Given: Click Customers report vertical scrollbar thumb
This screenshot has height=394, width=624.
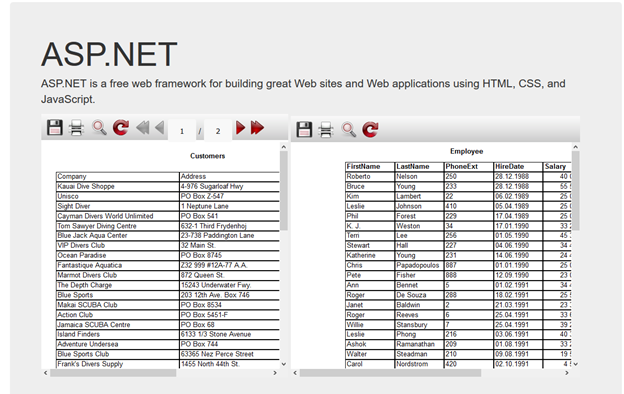Looking at the screenshot, I should (284, 190).
